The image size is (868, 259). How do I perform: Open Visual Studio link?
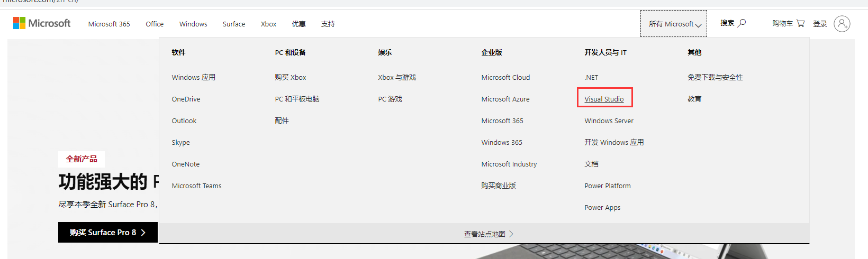[604, 99]
